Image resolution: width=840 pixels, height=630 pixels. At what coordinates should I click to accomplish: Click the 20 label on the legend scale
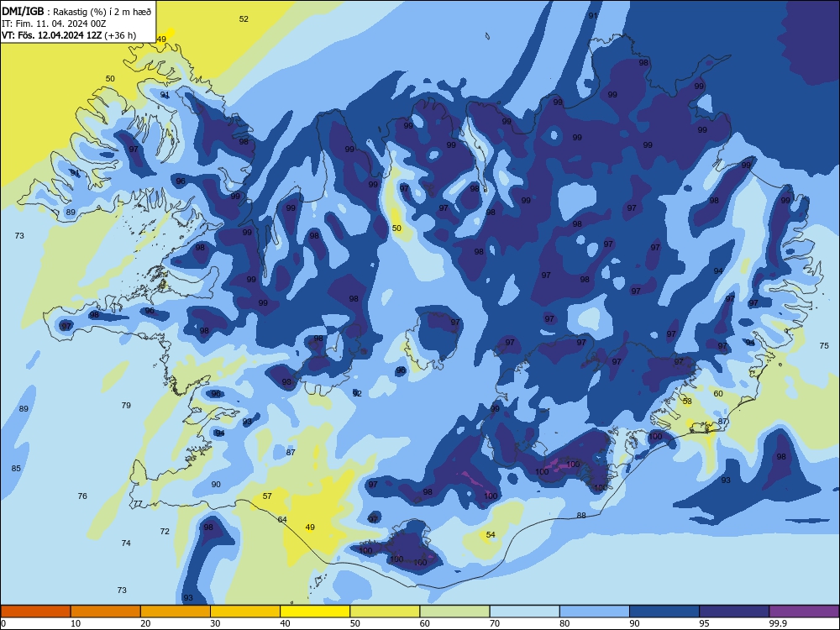pyautogui.click(x=145, y=623)
